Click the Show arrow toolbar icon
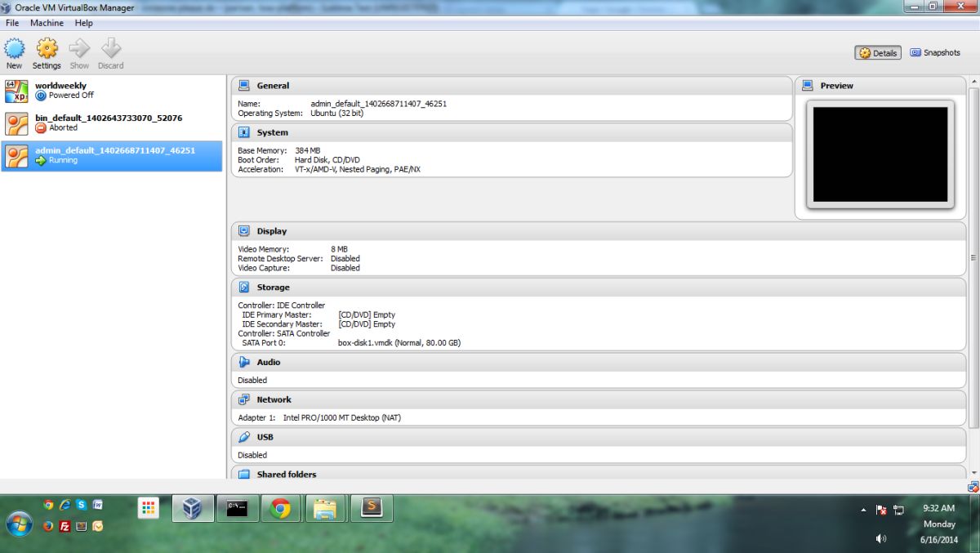This screenshot has height=553, width=980. tap(79, 48)
